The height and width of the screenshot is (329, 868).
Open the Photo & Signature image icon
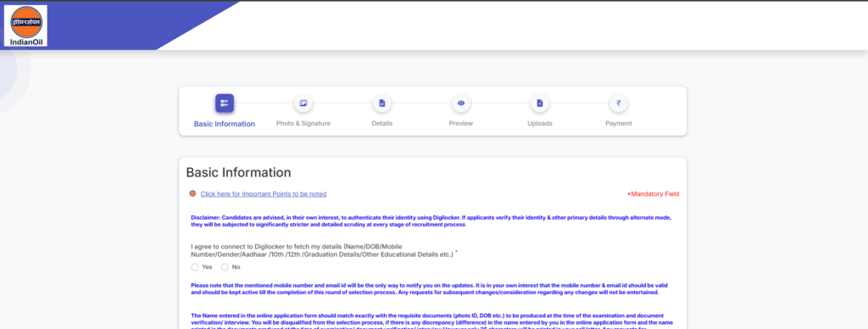(x=303, y=103)
